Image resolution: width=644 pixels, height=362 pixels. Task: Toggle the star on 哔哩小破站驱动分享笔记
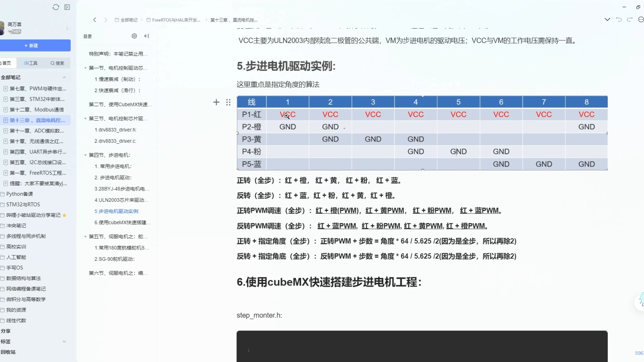65,215
